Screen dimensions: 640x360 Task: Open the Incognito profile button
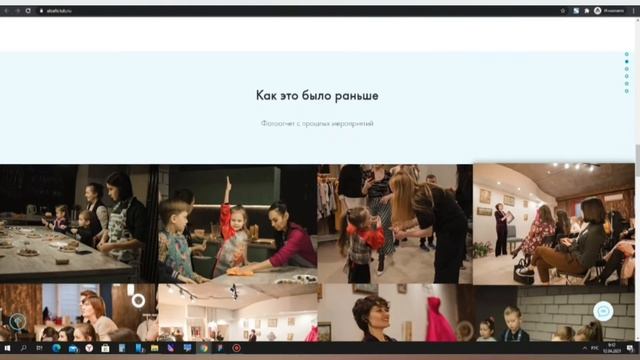(x=609, y=11)
